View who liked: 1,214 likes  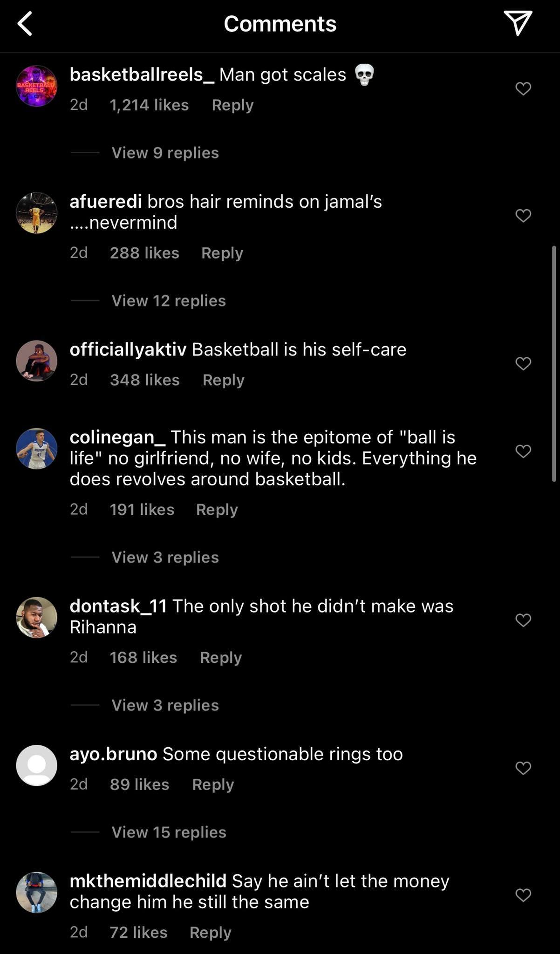point(149,105)
